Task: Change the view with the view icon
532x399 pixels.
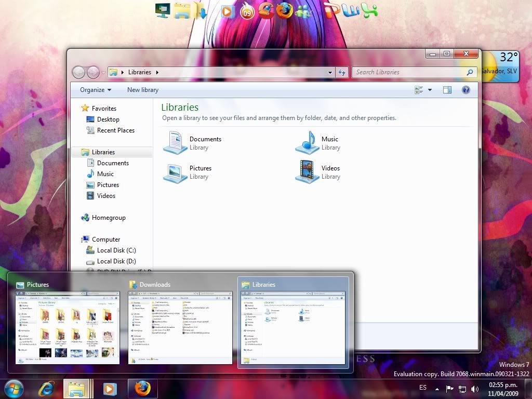Action: pos(419,90)
